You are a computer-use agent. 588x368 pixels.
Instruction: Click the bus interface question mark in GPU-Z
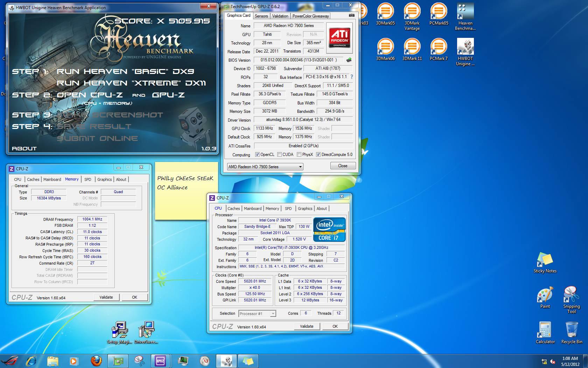tap(351, 77)
